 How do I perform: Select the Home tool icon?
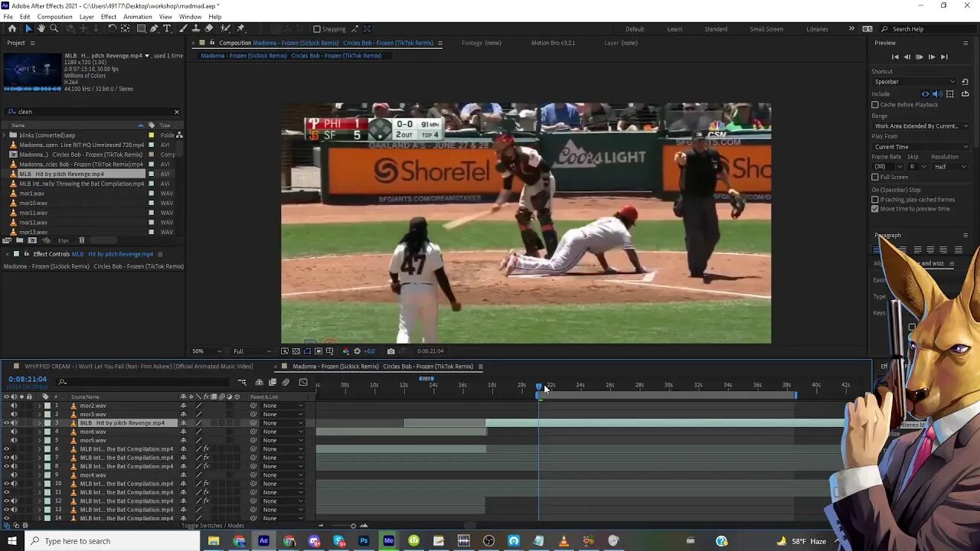tap(12, 28)
